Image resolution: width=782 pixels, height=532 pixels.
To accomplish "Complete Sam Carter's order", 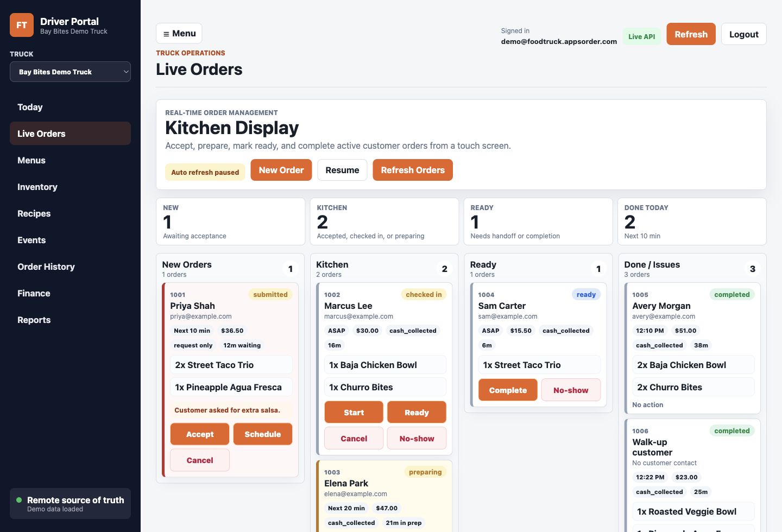I will [x=508, y=390].
